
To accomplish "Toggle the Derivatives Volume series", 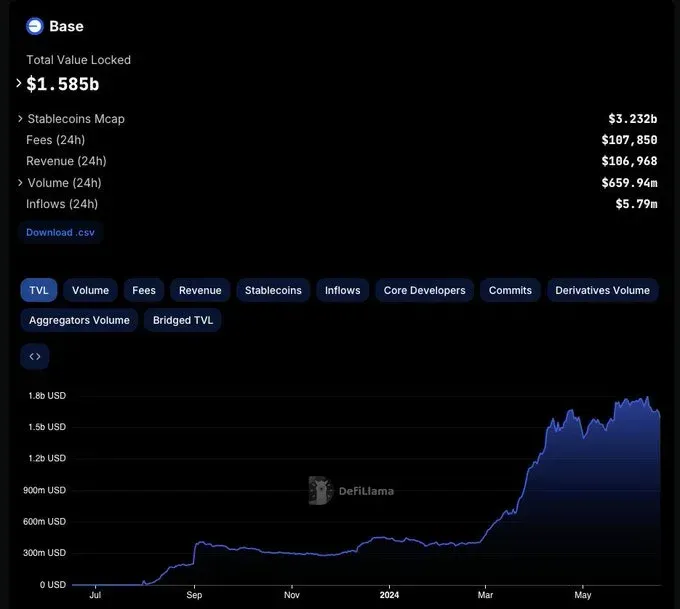I will click(x=602, y=290).
